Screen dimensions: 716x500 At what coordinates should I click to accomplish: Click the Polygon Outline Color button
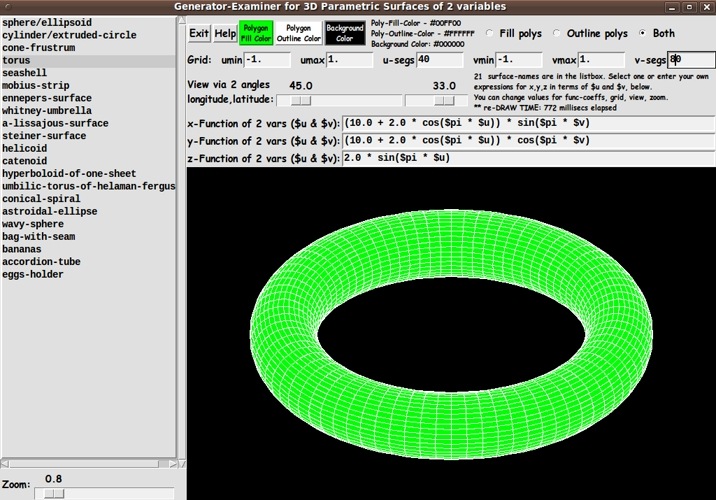(x=297, y=33)
